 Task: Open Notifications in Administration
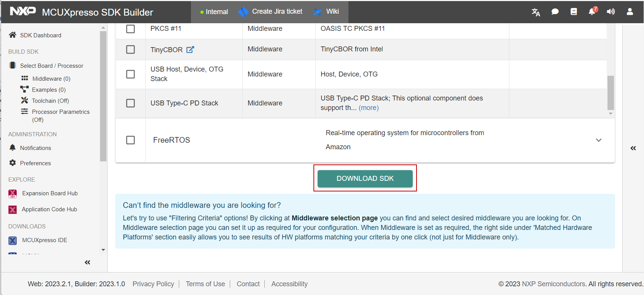point(35,148)
